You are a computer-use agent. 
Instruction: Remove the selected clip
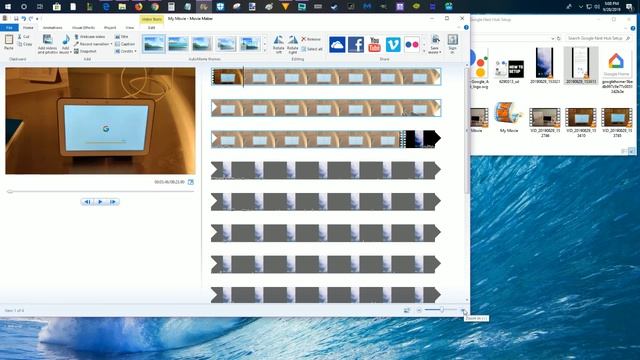(311, 39)
